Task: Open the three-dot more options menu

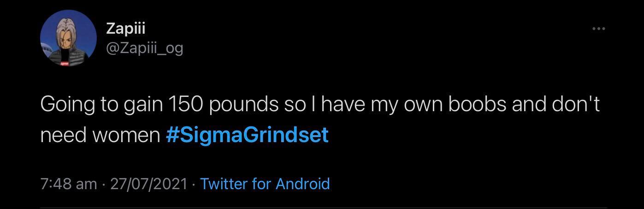Action: pyautogui.click(x=598, y=29)
